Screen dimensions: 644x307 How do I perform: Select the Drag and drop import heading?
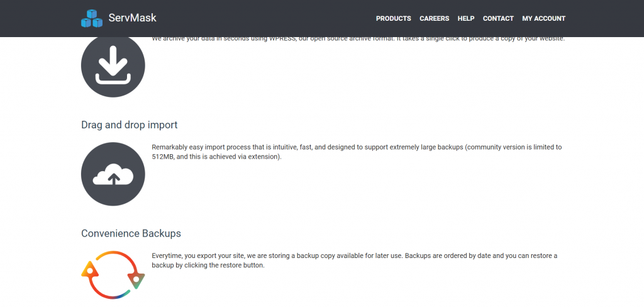[130, 125]
